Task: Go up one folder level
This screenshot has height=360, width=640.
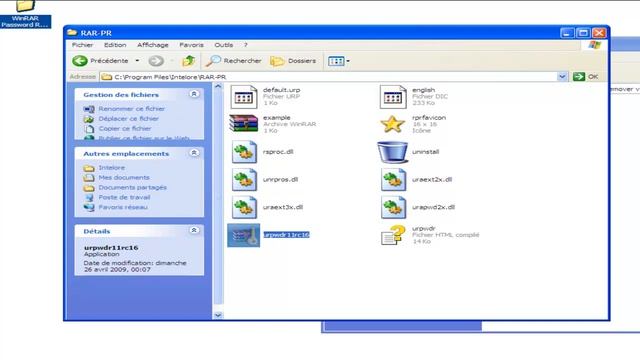Action: (188, 61)
